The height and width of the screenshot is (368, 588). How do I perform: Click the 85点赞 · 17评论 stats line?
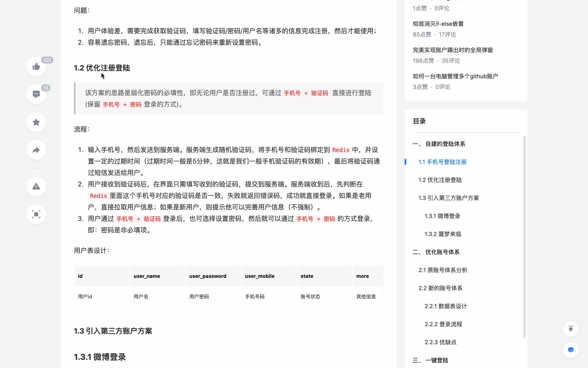coord(434,35)
